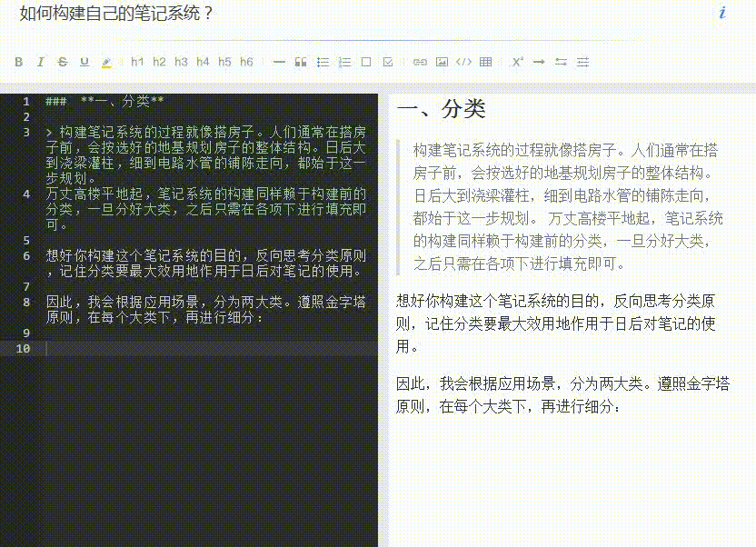This screenshot has width=756, height=547.
Task: Toggle underline formatting
Action: 84,62
